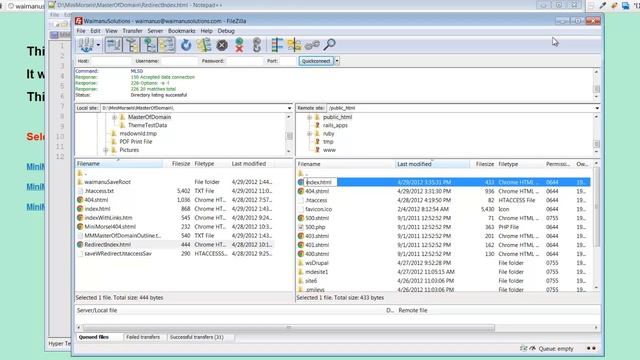Switch to the Successful transfers (31) tab
Viewport: 640px width, 360px height.
click(197, 337)
